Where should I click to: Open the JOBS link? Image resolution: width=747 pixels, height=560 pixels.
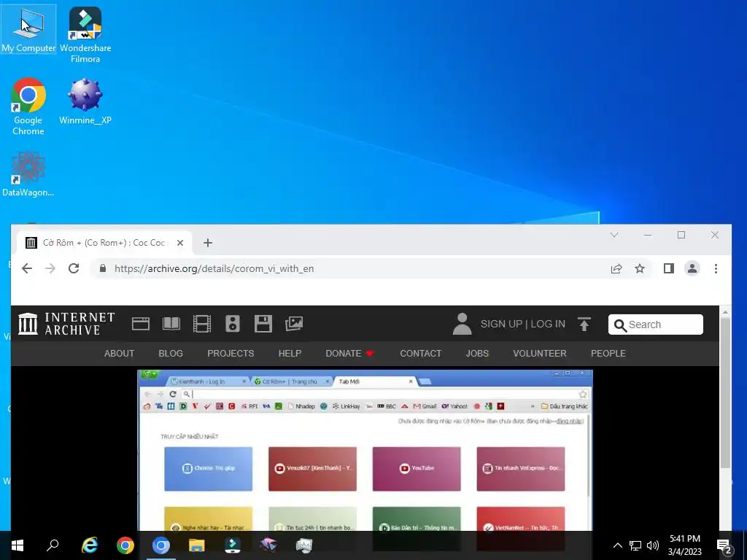pos(477,354)
